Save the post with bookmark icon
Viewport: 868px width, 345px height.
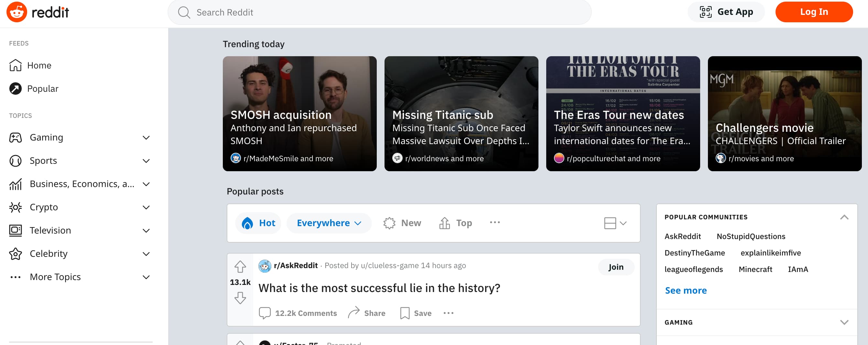[416, 313]
